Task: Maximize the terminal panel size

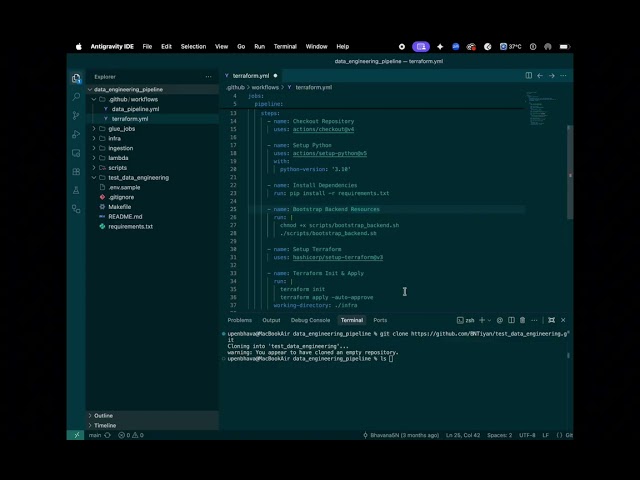Action: tap(551, 320)
